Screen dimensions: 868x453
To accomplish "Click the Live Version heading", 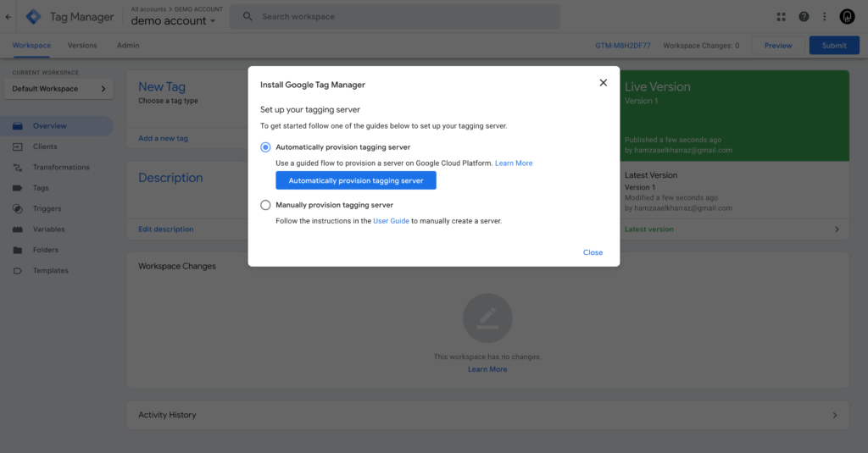I will click(x=658, y=87).
